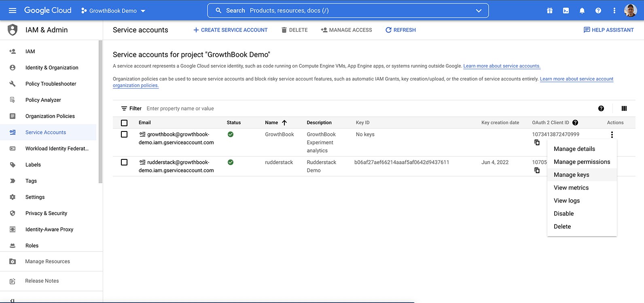Open HELP ASSISTANT

[x=608, y=30]
